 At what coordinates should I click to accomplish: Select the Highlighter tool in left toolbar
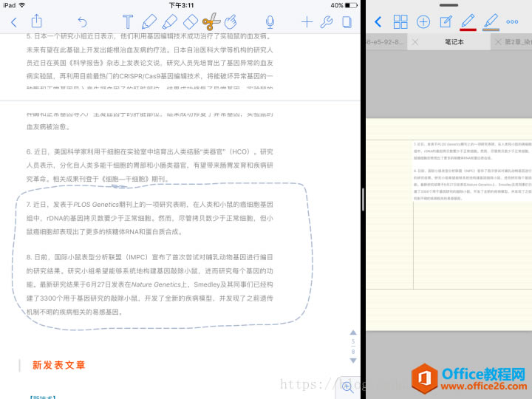[169, 21]
